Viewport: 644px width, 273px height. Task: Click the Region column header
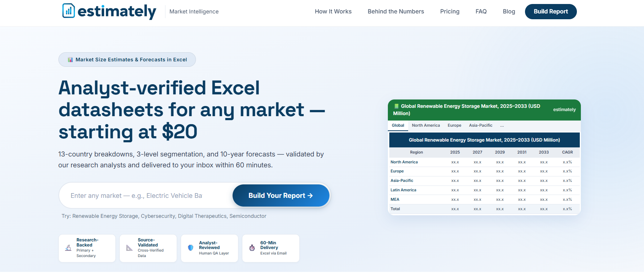[417, 152]
